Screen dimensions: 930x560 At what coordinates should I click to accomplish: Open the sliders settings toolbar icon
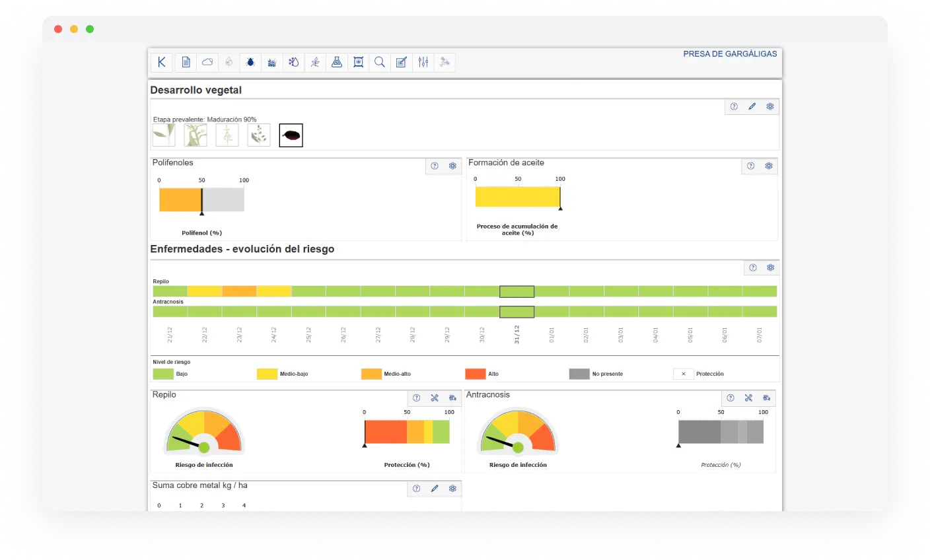point(423,62)
